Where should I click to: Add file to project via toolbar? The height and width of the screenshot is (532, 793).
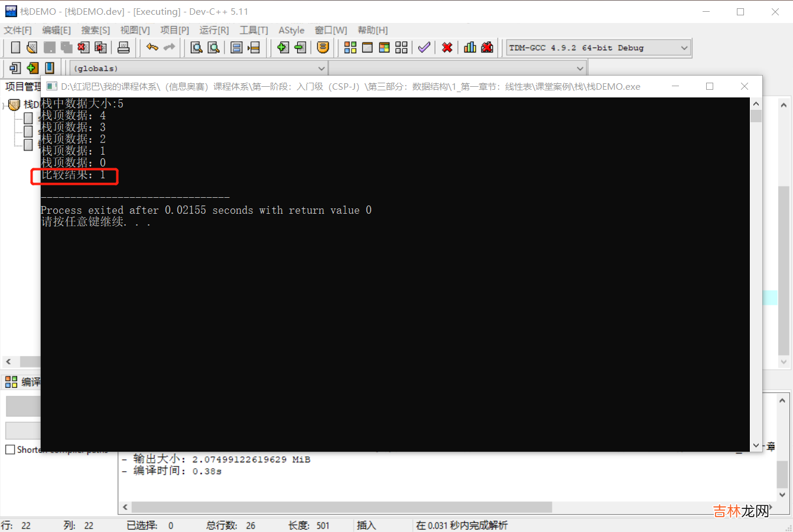coord(283,48)
